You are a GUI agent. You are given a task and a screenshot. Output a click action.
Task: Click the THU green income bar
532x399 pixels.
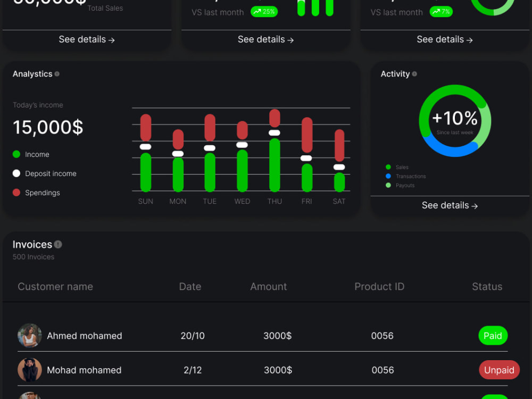click(x=275, y=165)
